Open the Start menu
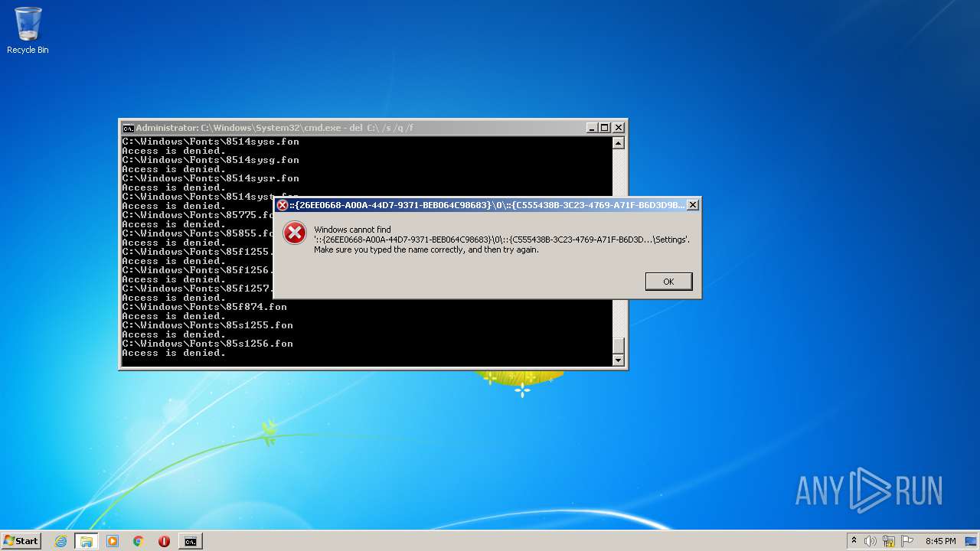Image resolution: width=980 pixels, height=551 pixels. click(x=21, y=541)
